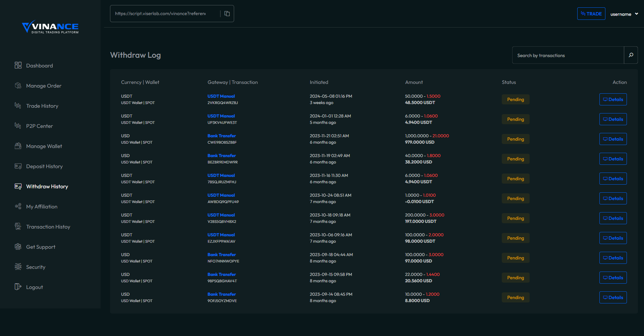
Task: Go to P2P Center page
Action: click(x=40, y=126)
